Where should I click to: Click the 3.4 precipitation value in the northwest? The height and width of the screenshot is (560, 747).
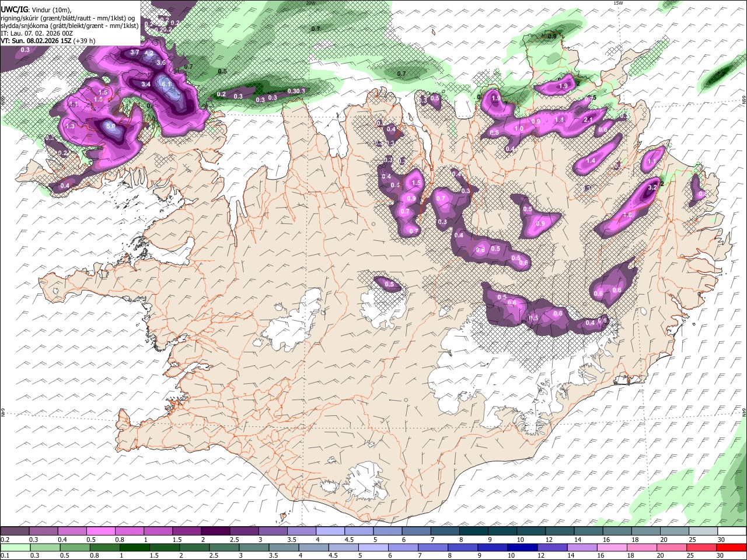pyautogui.click(x=146, y=84)
